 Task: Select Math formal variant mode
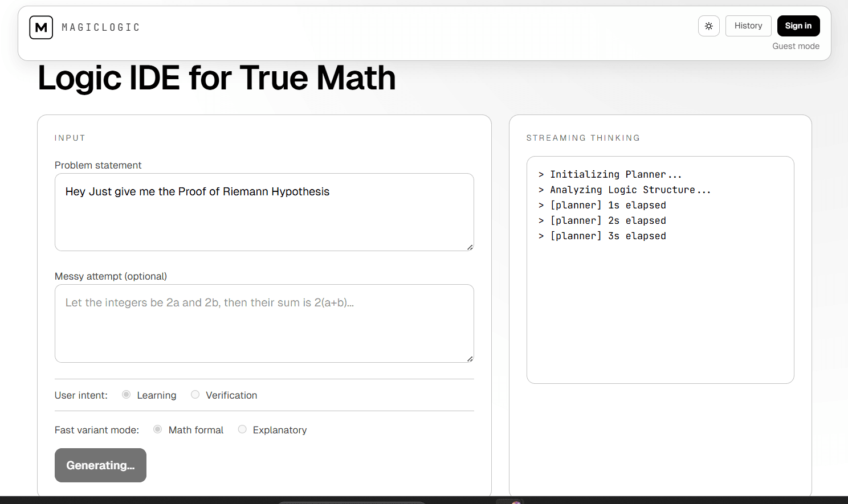pos(157,429)
